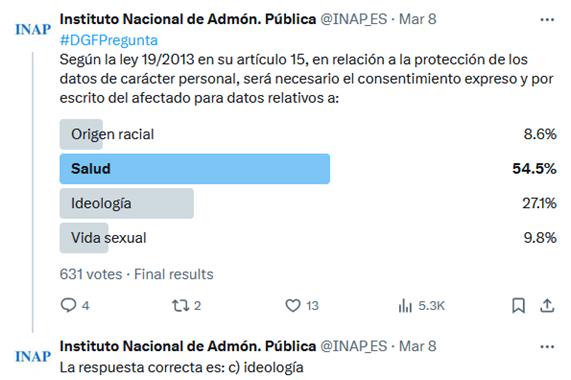Retweet the poll tweet with 2 retweets

(181, 305)
